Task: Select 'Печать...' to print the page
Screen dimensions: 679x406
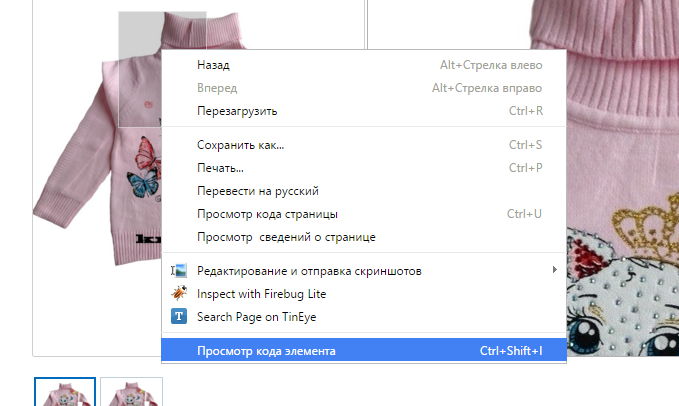Action: tap(220, 168)
